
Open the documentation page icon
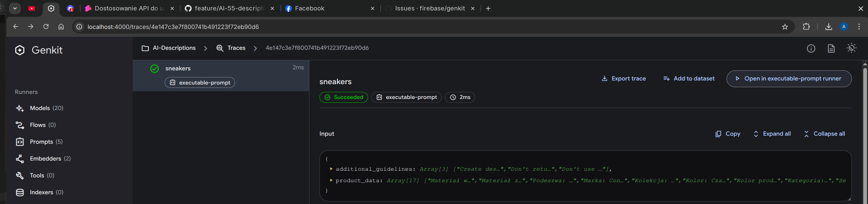[831, 48]
